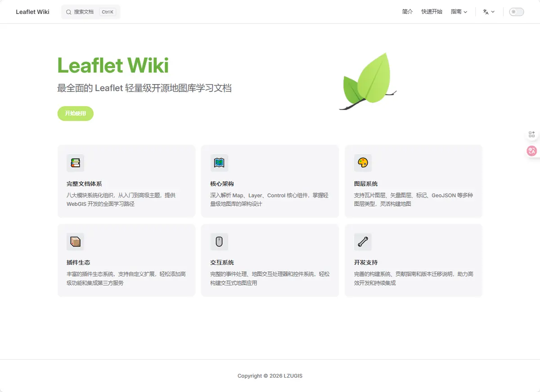Click the language translate icon in navbar
This screenshot has height=392, width=540.
click(x=486, y=12)
